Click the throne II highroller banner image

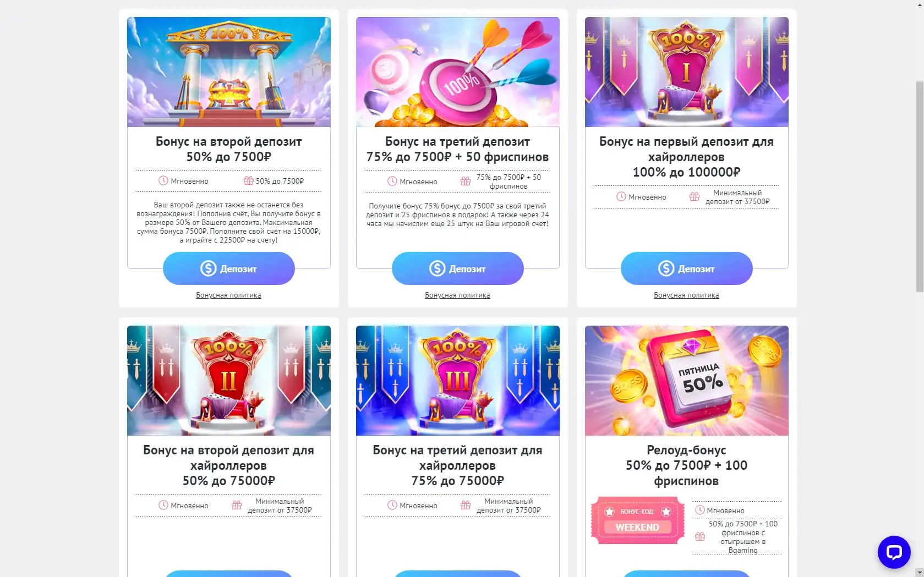coord(229,381)
